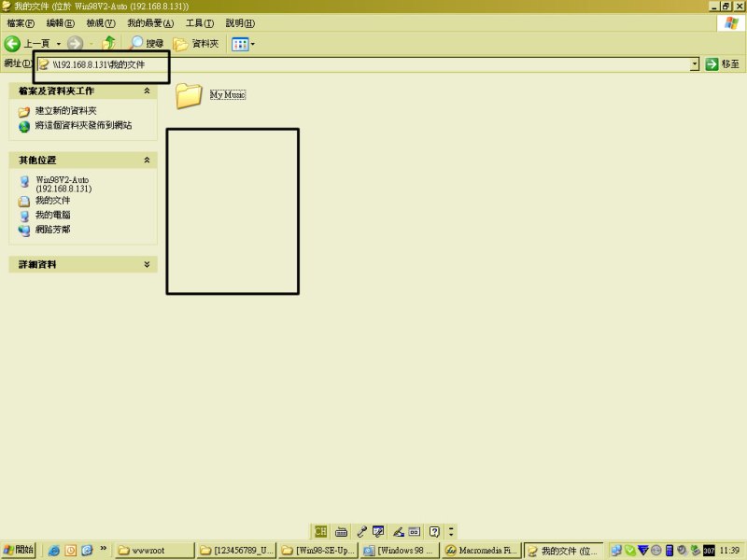The width and height of the screenshot is (747, 560).
Task: Click 建立新的資料夾 link
Action: coord(65,111)
